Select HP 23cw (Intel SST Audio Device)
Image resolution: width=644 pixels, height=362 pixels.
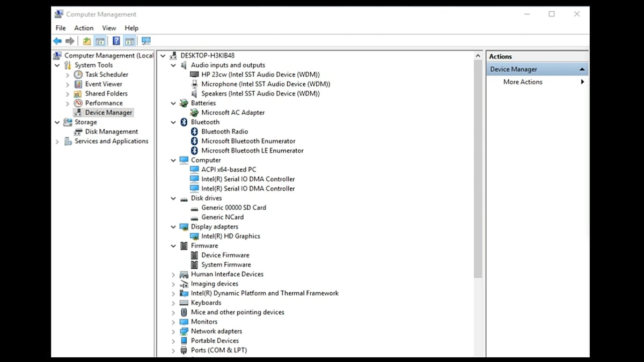[x=260, y=75]
